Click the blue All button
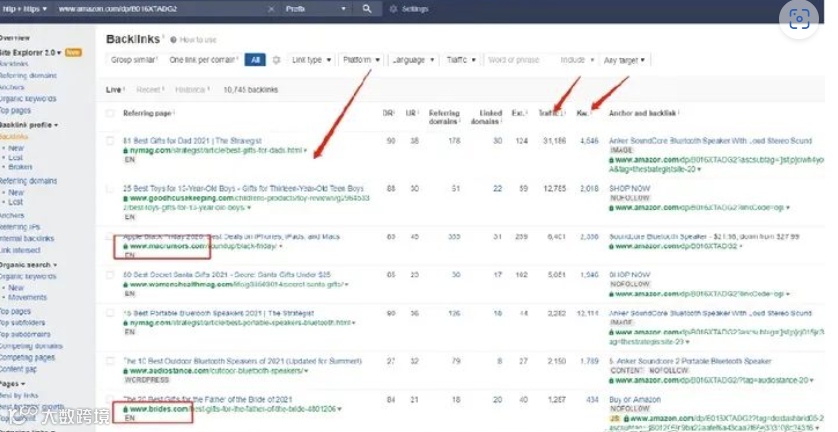 click(x=255, y=60)
